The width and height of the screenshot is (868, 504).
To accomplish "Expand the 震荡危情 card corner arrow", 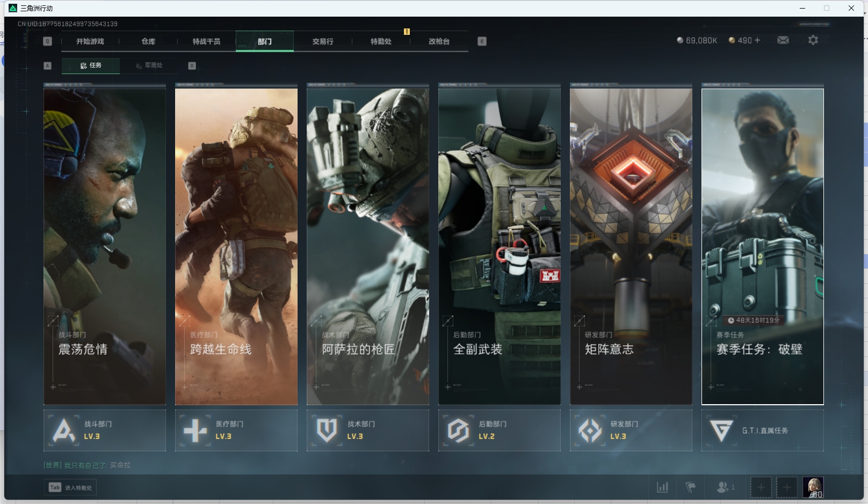I will (x=53, y=321).
